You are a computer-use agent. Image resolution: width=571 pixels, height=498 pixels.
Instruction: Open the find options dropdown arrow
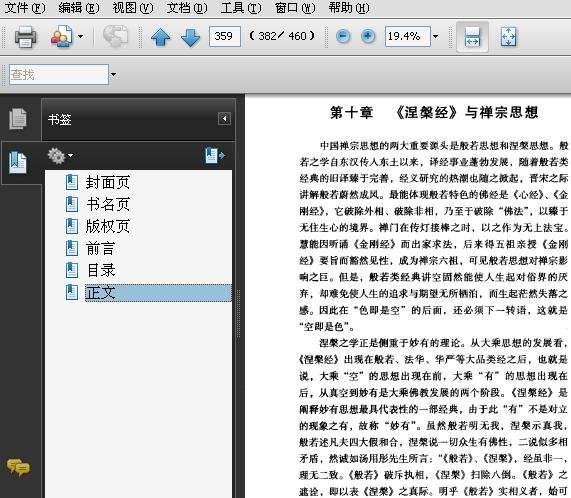click(x=114, y=75)
